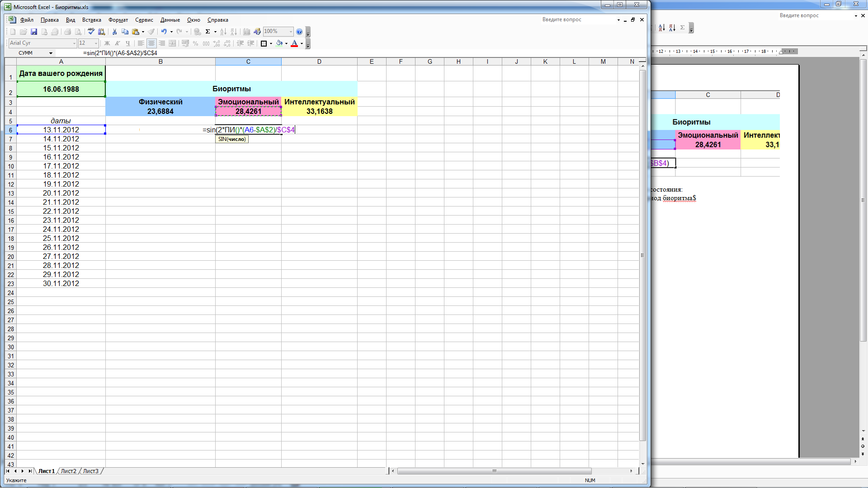Open the Формат menu

(x=118, y=20)
